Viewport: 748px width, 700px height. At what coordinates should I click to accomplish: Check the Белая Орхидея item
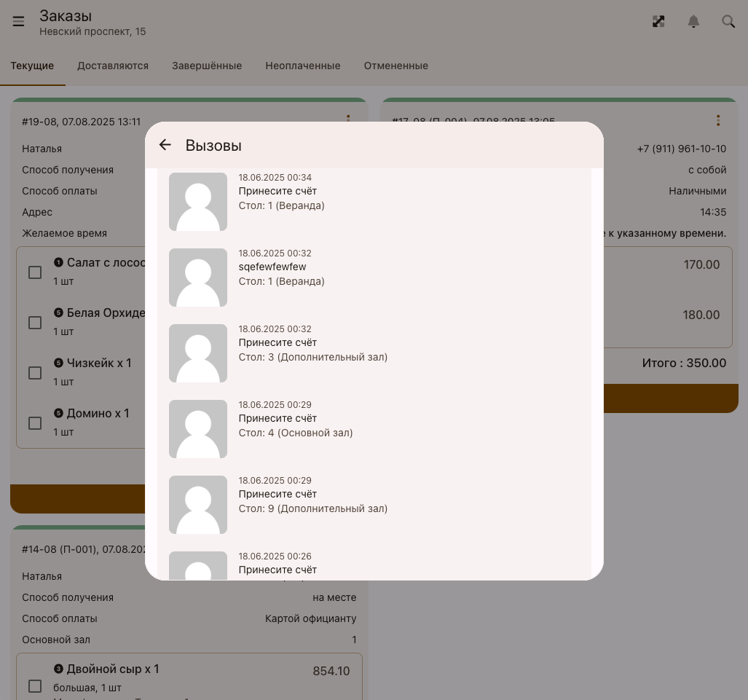pyautogui.click(x=35, y=323)
